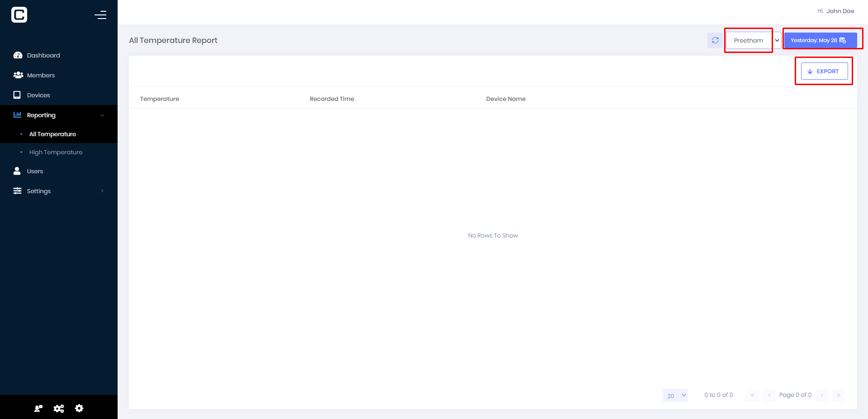The width and height of the screenshot is (868, 419).
Task: Select the All Temperature menu item
Action: (52, 134)
